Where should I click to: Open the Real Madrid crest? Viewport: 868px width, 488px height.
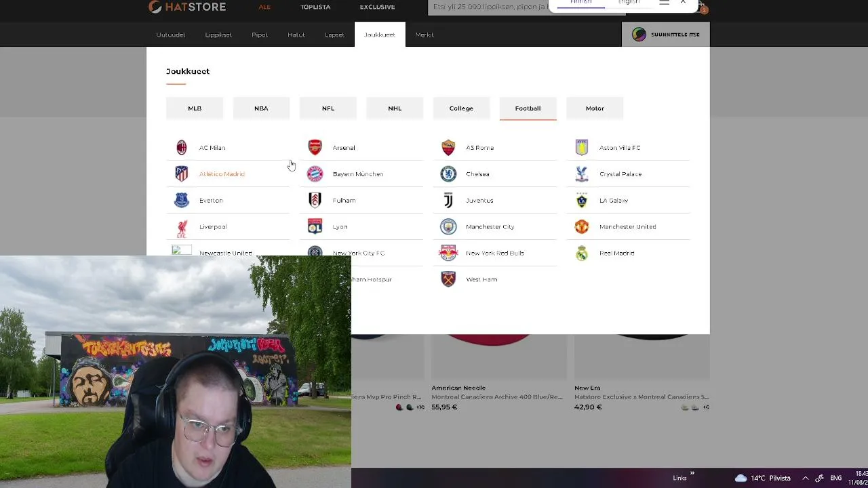pos(582,253)
